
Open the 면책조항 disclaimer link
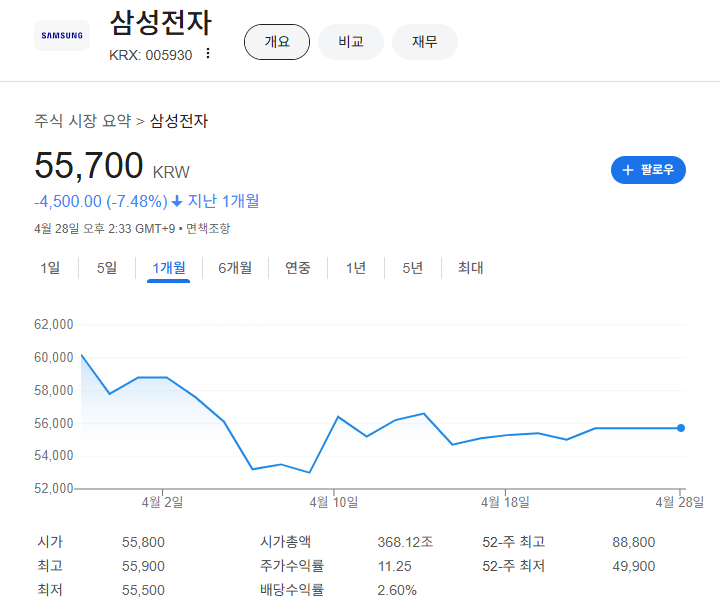[208, 228]
